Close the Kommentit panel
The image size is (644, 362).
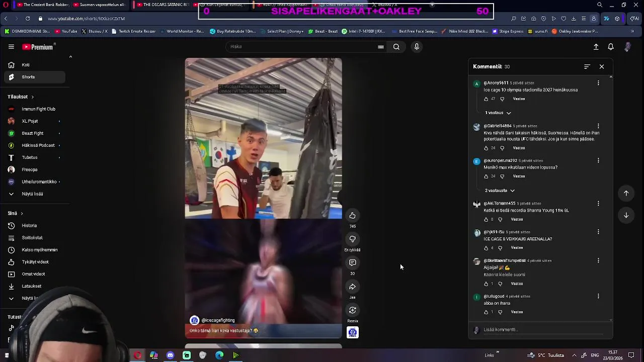[x=601, y=66]
